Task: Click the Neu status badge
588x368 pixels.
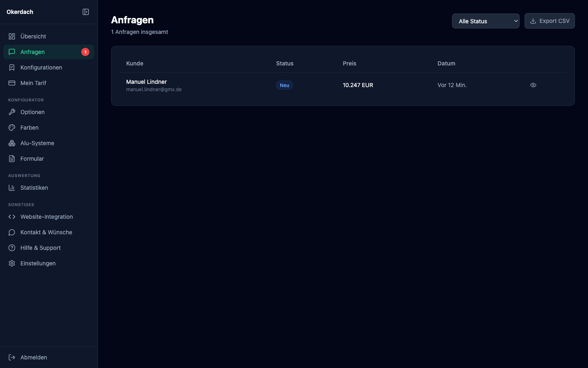Action: click(x=284, y=85)
